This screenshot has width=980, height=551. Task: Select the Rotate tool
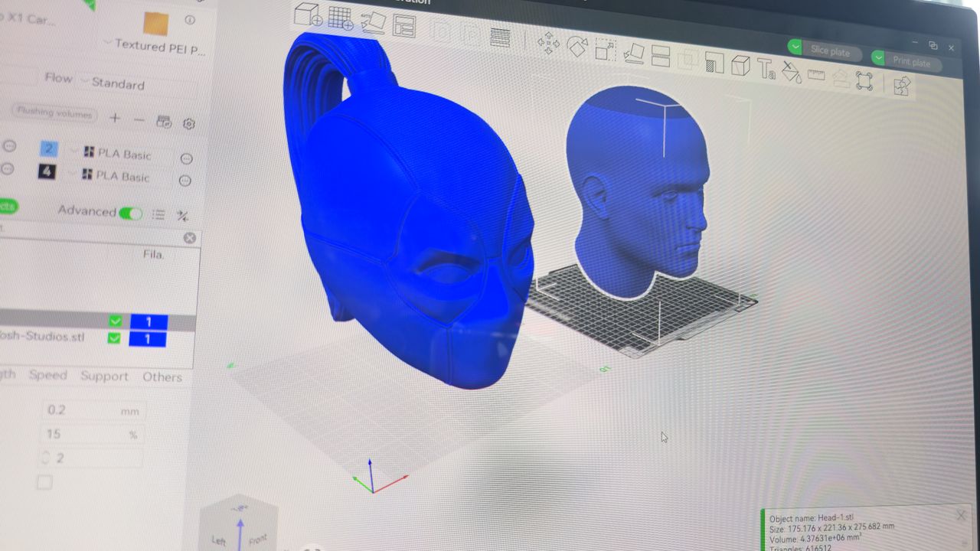pyautogui.click(x=577, y=46)
